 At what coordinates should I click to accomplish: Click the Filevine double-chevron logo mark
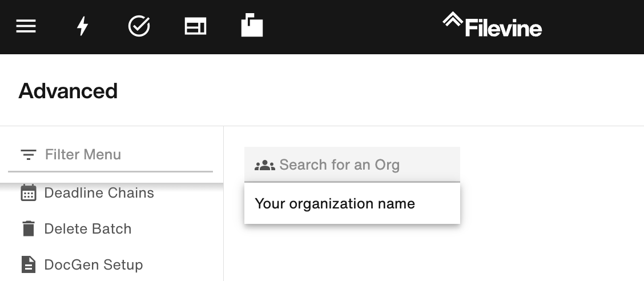tap(453, 20)
